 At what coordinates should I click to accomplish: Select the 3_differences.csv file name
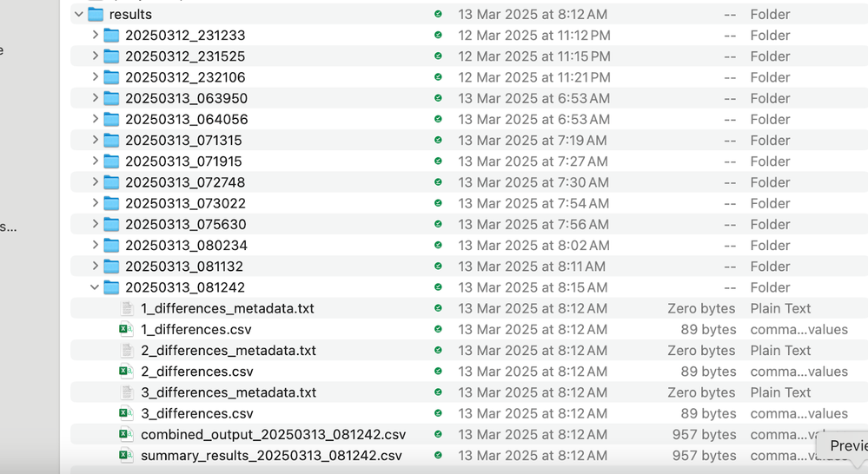(197, 414)
